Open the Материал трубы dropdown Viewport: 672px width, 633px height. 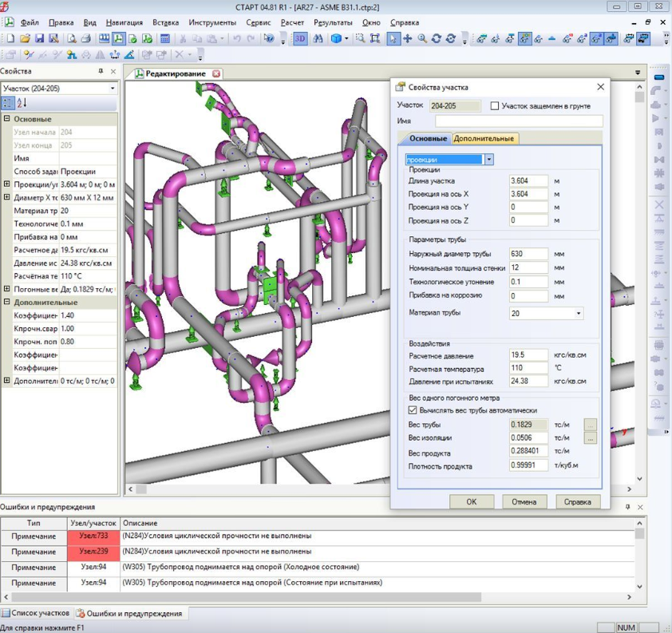pos(579,314)
